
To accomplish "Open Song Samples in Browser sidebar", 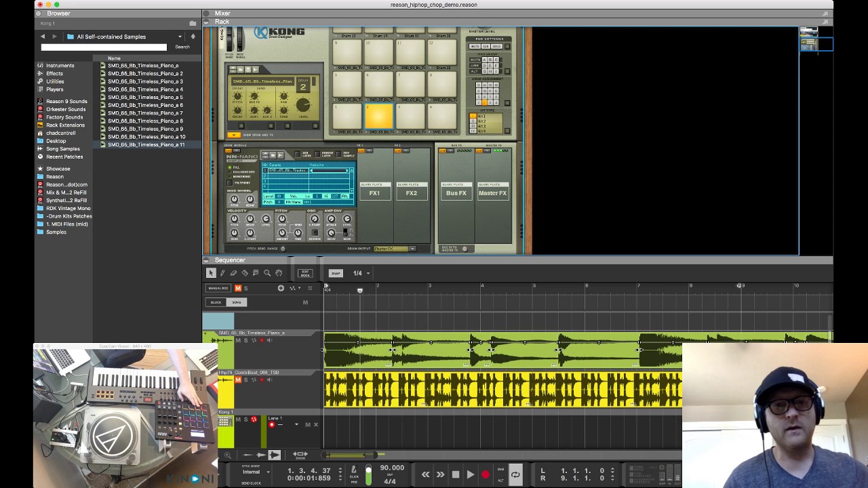I will (x=62, y=149).
